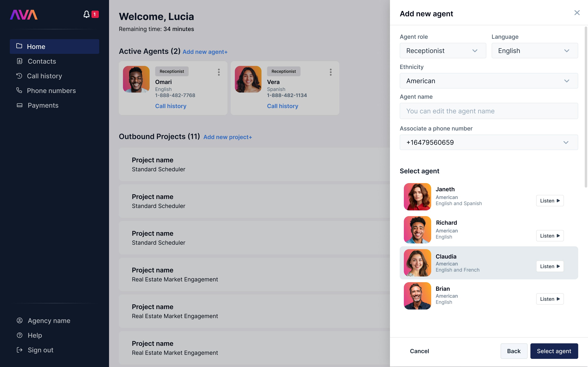
Task: Play Janeth's voice with Listen
Action: tap(550, 201)
